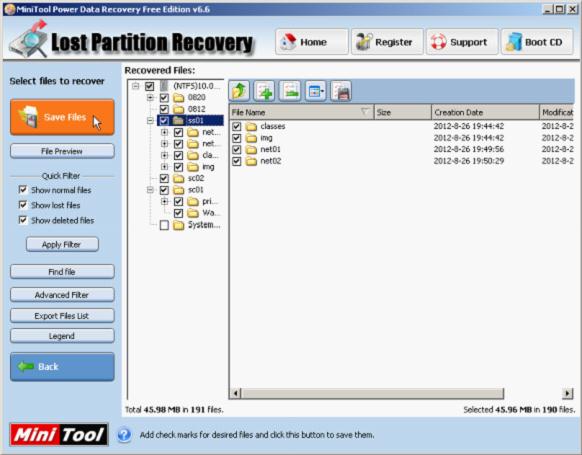Uncheck the (NTFS) root checkbox in tree
Screen dimensions: 582x455
pyautogui.click(x=150, y=86)
